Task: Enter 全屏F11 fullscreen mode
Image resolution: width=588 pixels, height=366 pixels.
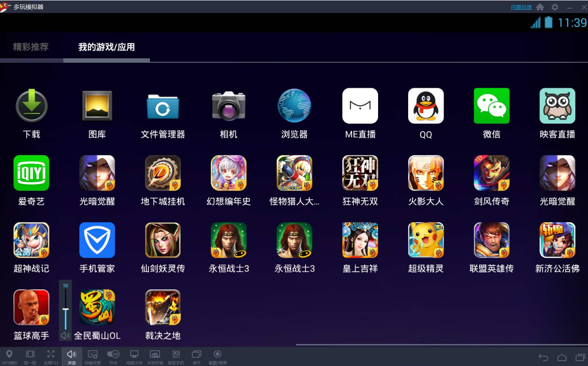Action: pyautogui.click(x=51, y=357)
